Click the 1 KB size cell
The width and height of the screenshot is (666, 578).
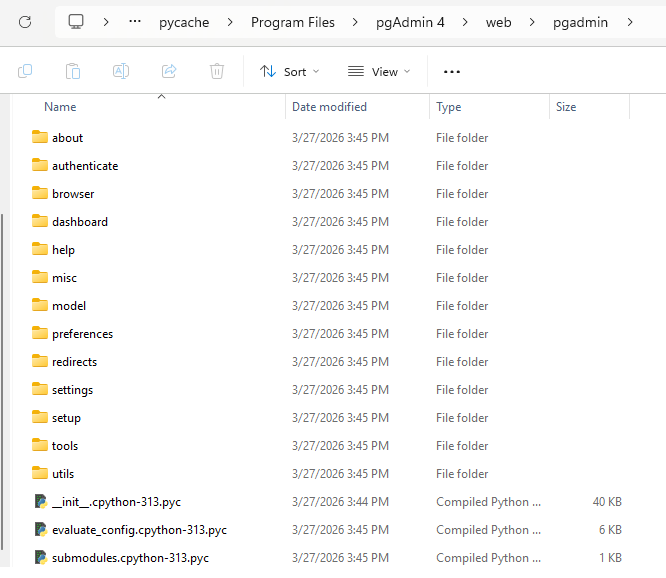click(610, 558)
